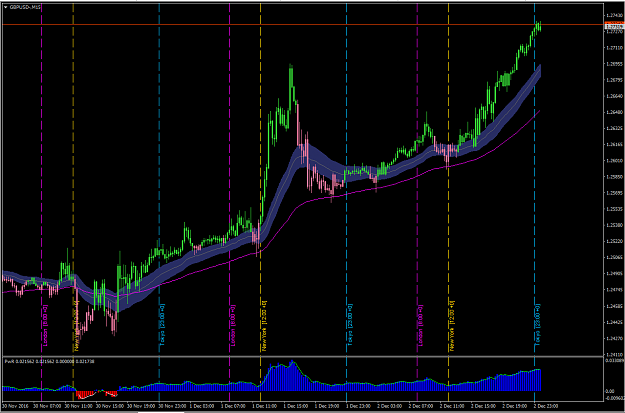This screenshot has height=413, width=625.
Task: Select the Tokyo session line at 2 Dec 23:00
Action: (x=535, y=179)
